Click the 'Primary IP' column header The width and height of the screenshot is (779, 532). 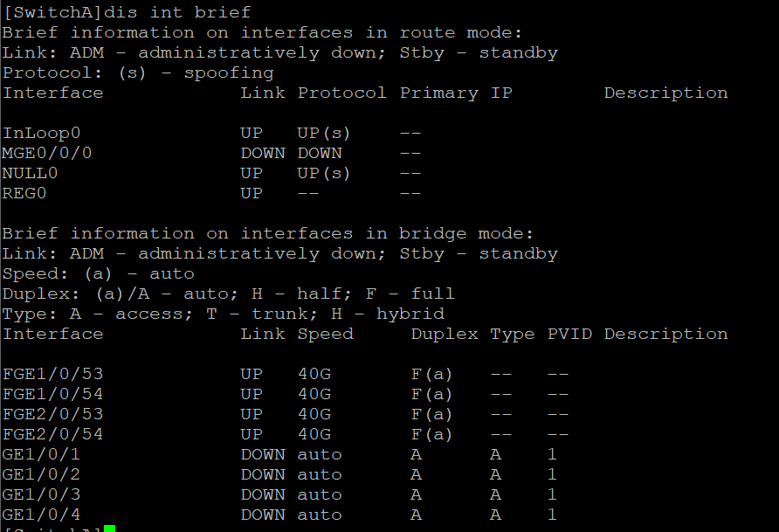456,93
